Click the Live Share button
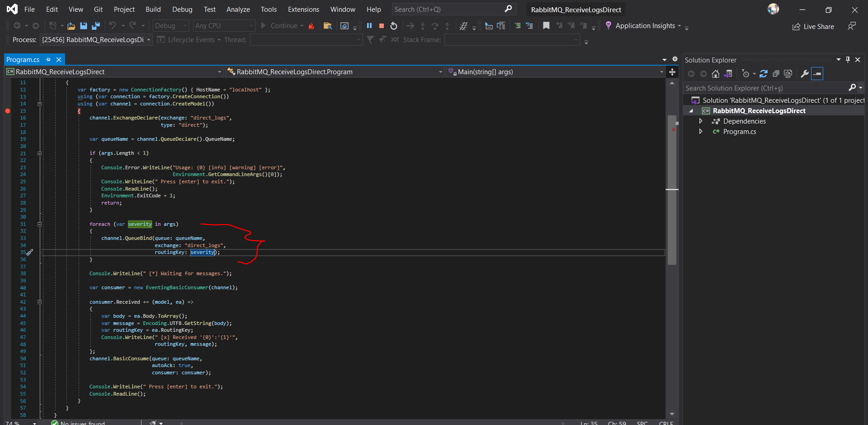 [813, 27]
